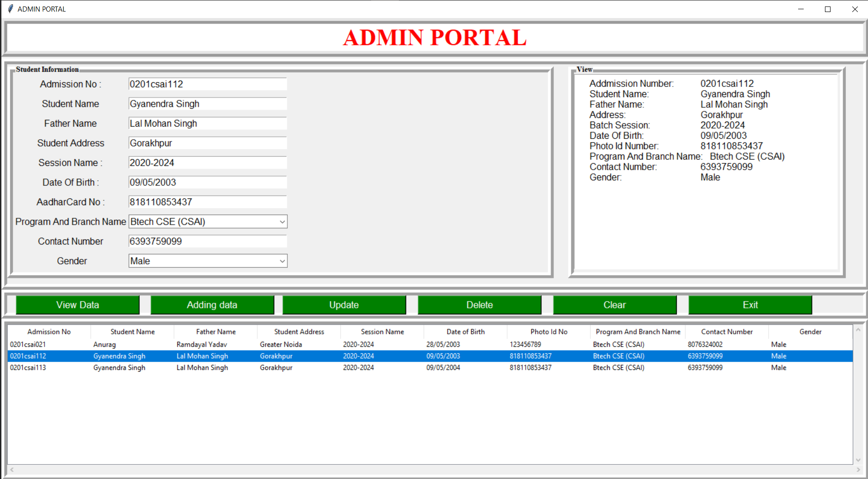Click the 123456789 photo id cell
The width and height of the screenshot is (868, 479).
pos(525,344)
